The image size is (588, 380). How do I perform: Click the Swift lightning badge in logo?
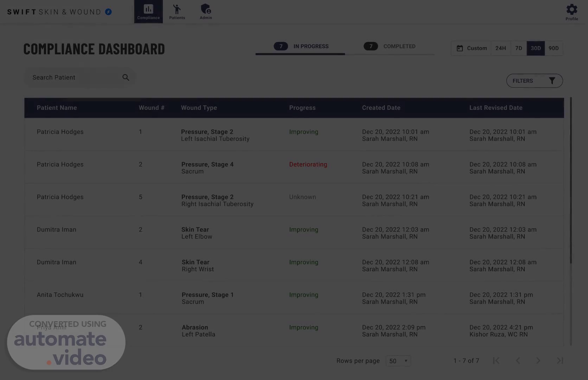[109, 12]
